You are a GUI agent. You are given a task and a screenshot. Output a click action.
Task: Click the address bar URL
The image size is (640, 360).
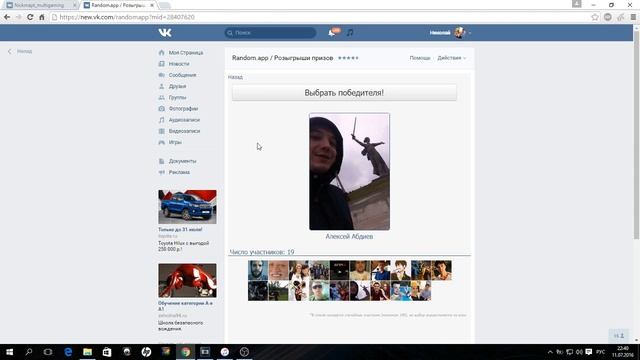[127, 17]
